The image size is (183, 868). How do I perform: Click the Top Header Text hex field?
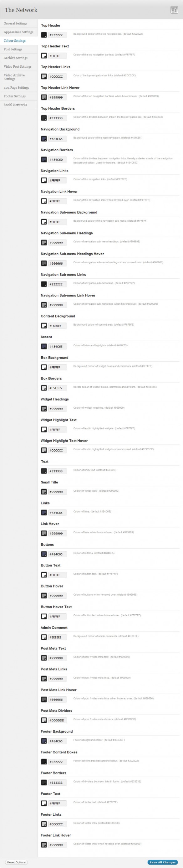point(58,56)
